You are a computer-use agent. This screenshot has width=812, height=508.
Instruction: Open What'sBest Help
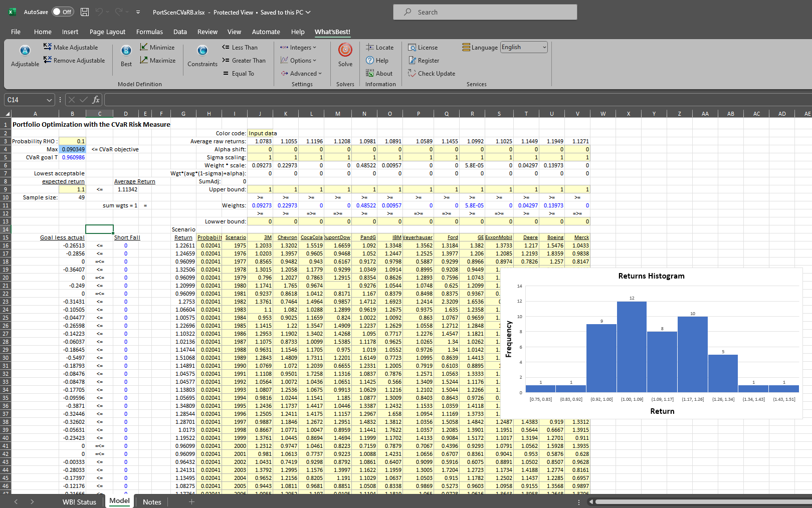pyautogui.click(x=377, y=60)
